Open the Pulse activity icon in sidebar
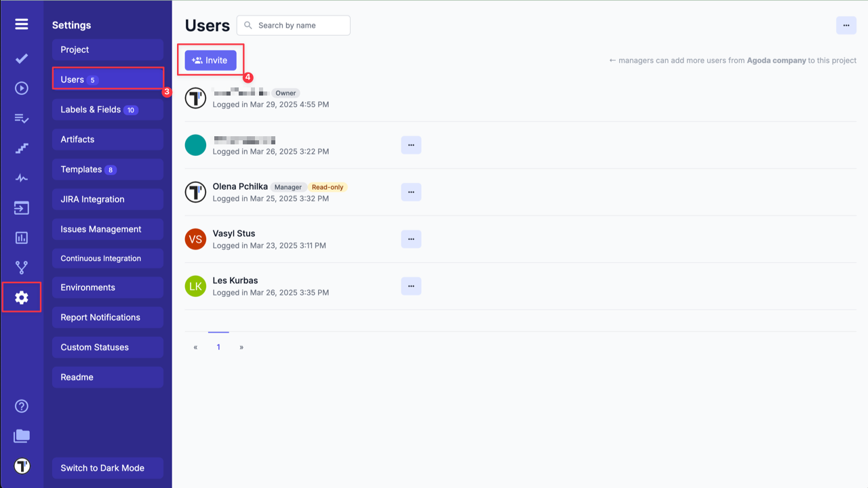Image resolution: width=868 pixels, height=488 pixels. pyautogui.click(x=21, y=178)
